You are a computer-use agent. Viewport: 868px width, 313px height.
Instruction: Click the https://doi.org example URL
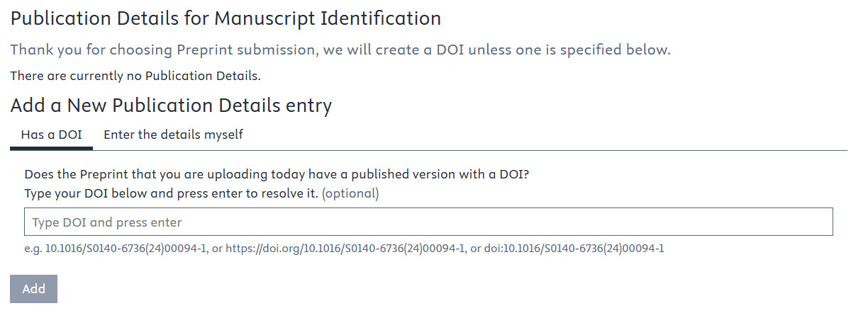coord(345,249)
